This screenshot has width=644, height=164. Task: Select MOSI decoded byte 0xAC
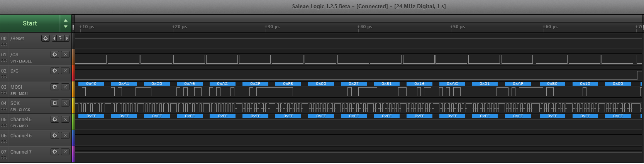452,84
